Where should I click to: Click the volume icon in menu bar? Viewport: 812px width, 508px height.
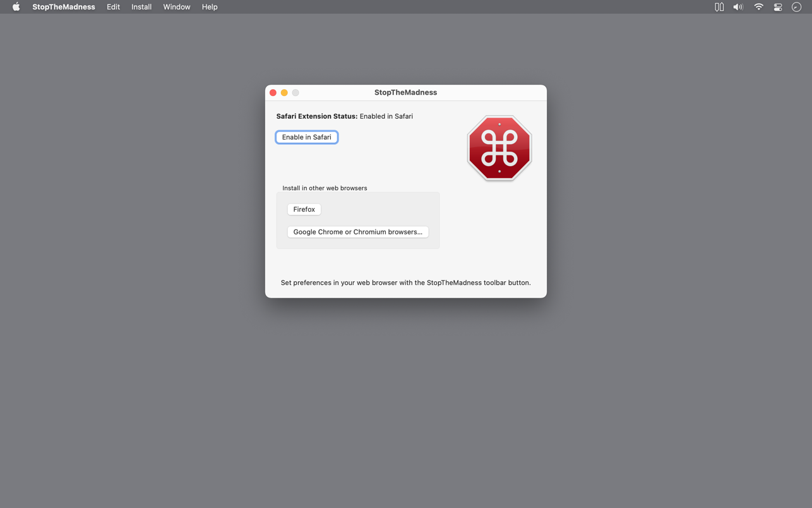[x=737, y=7]
